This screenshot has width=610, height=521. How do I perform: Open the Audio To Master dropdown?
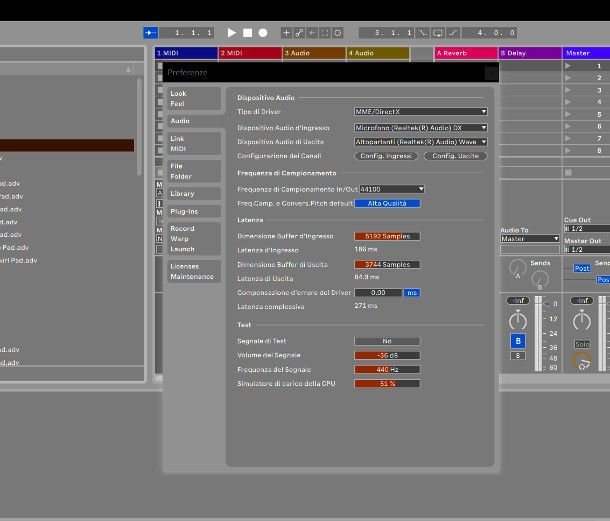click(530, 239)
